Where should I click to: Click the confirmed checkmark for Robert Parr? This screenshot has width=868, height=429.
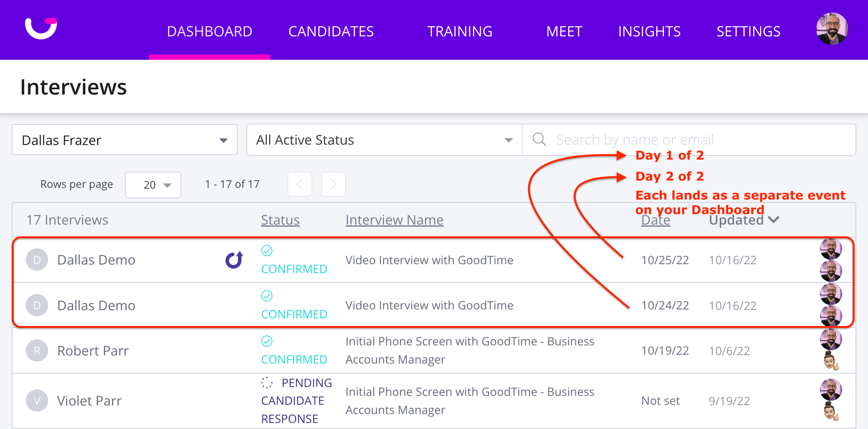267,341
